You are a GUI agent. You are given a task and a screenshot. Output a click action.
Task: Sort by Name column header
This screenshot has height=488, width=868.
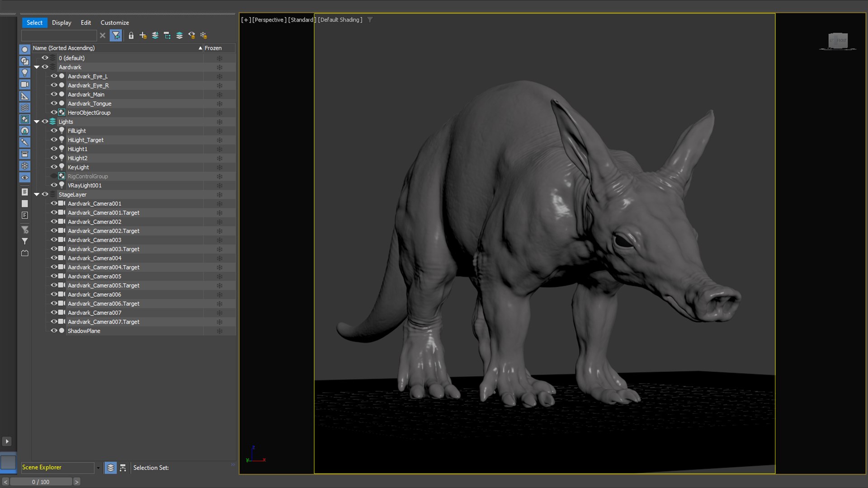click(x=117, y=48)
